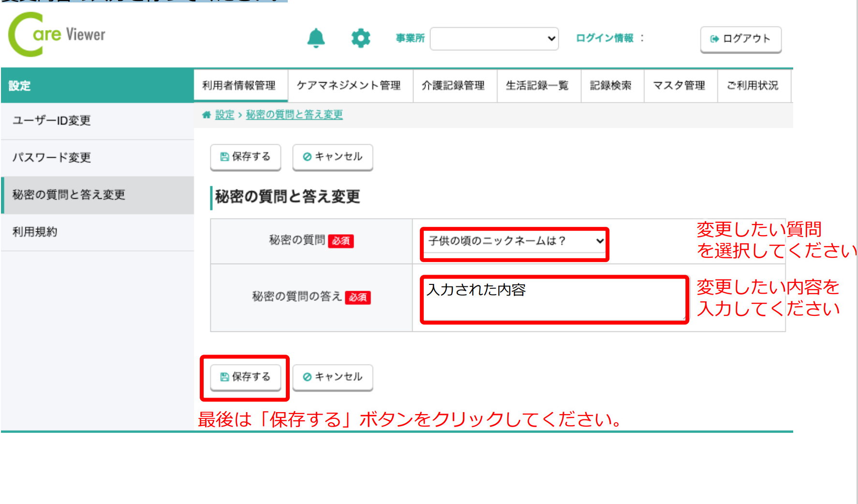The image size is (858, 504).
Task: Open 生活記録一覧 tab
Action: 538,86
